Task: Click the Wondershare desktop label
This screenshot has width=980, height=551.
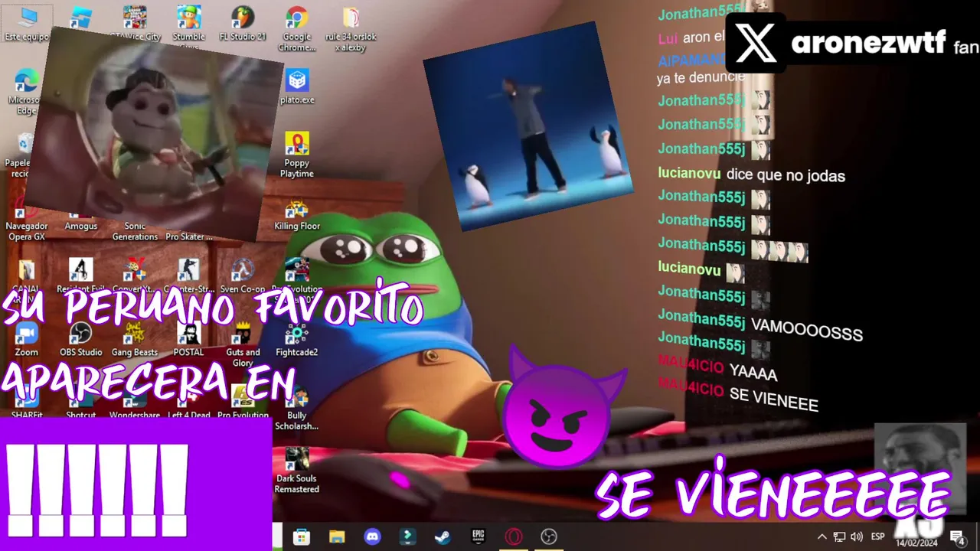Action: [135, 415]
